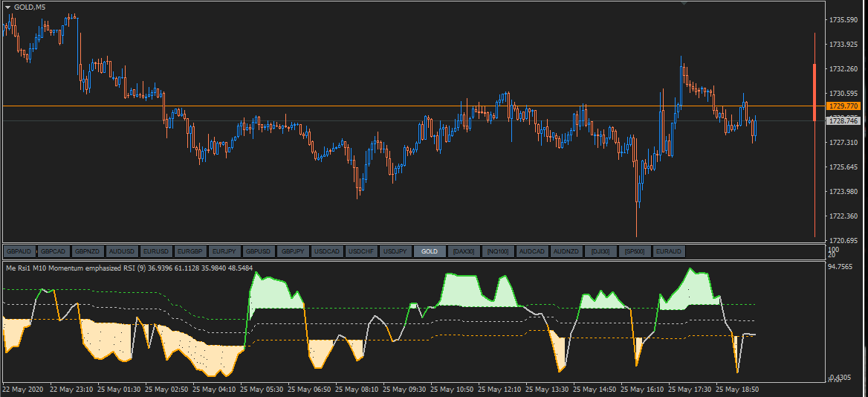Click the 25 May 04:10 time label
Viewport: 868px width, 397px height.
click(216, 390)
